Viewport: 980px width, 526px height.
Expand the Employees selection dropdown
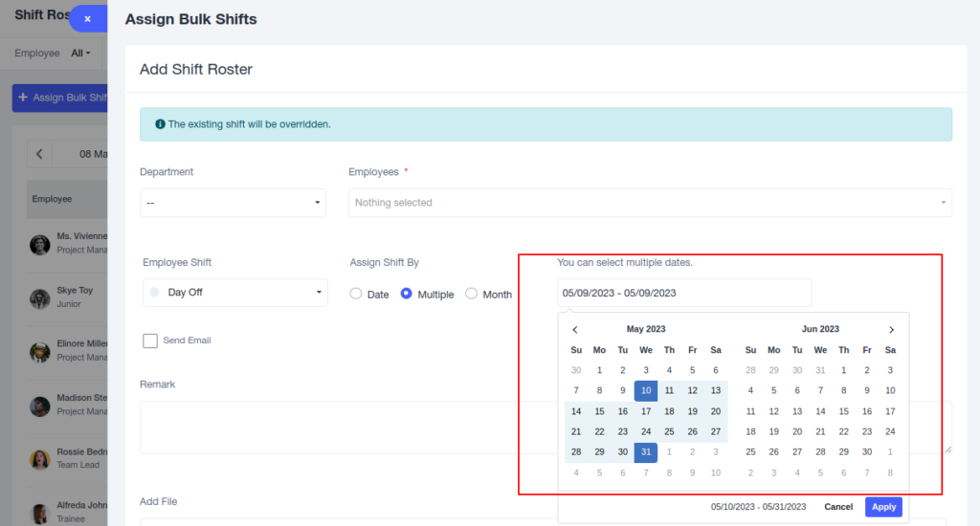[650, 203]
